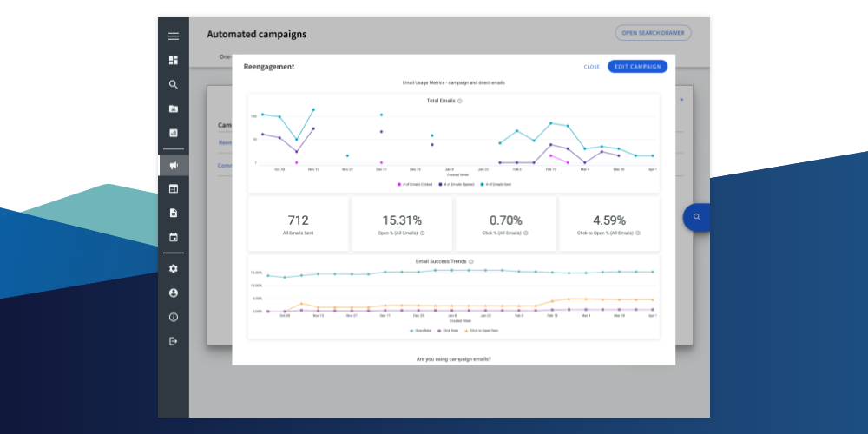Click the info icon beside Email Success Trends

pos(470,261)
